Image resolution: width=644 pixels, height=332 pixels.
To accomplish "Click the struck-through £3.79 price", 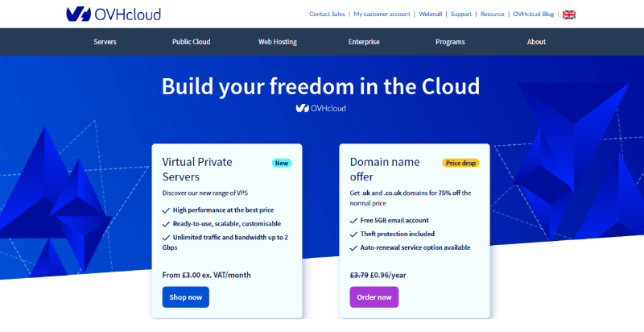I will click(x=359, y=275).
